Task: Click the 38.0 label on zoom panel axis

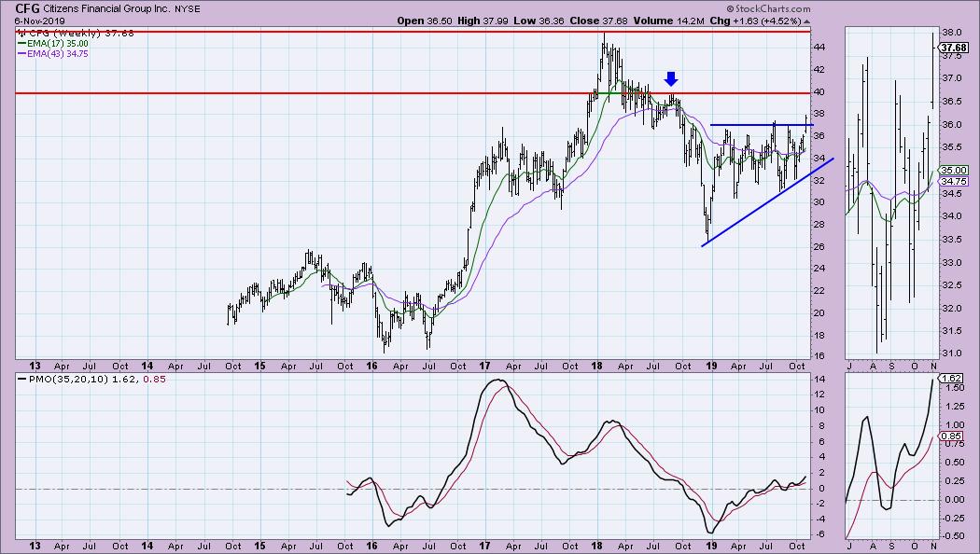Action: point(951,33)
